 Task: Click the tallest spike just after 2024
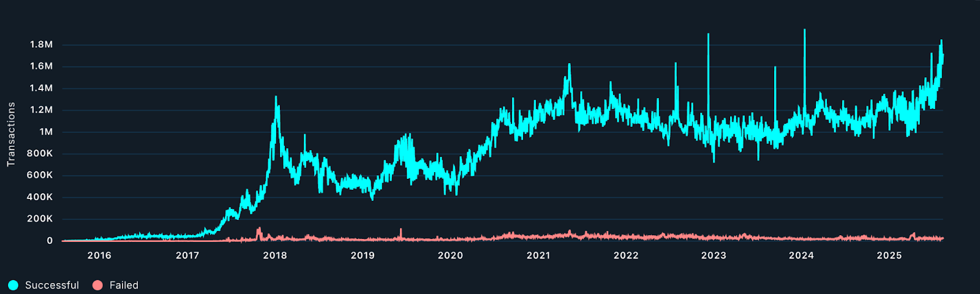[x=804, y=31]
